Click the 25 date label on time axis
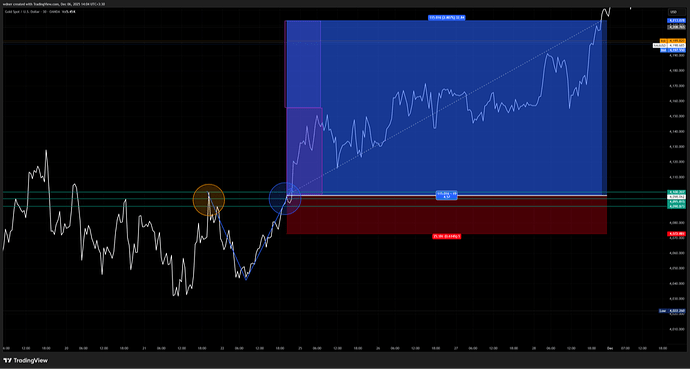 coord(300,348)
